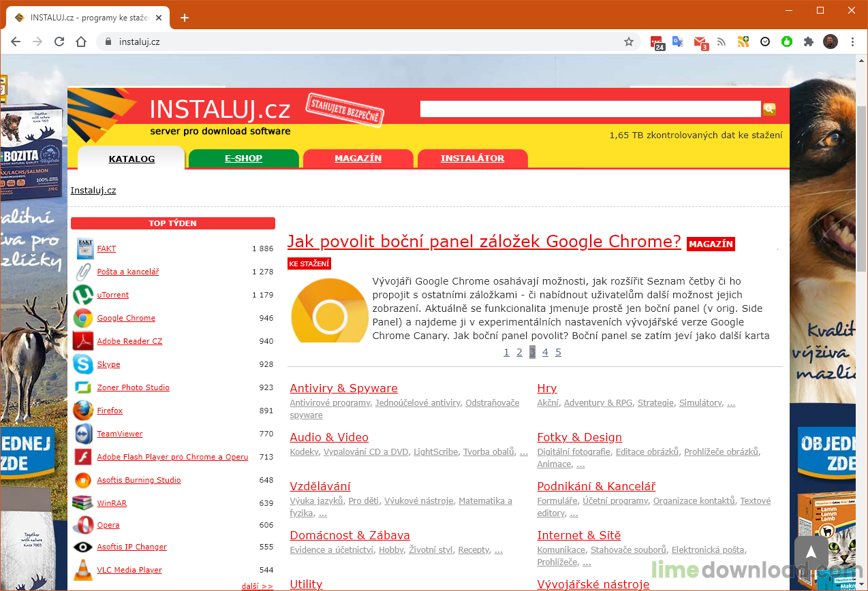Open the Skype icon in the weekly top list

(83, 364)
